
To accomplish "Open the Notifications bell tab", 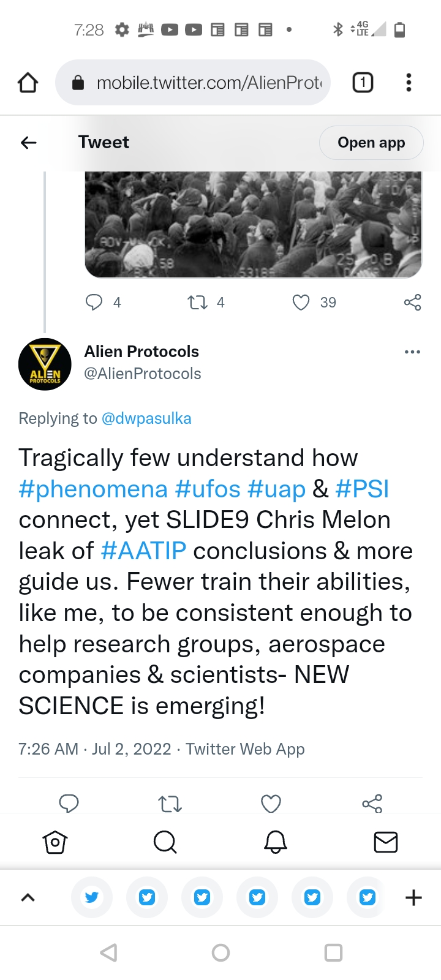I will tap(276, 842).
